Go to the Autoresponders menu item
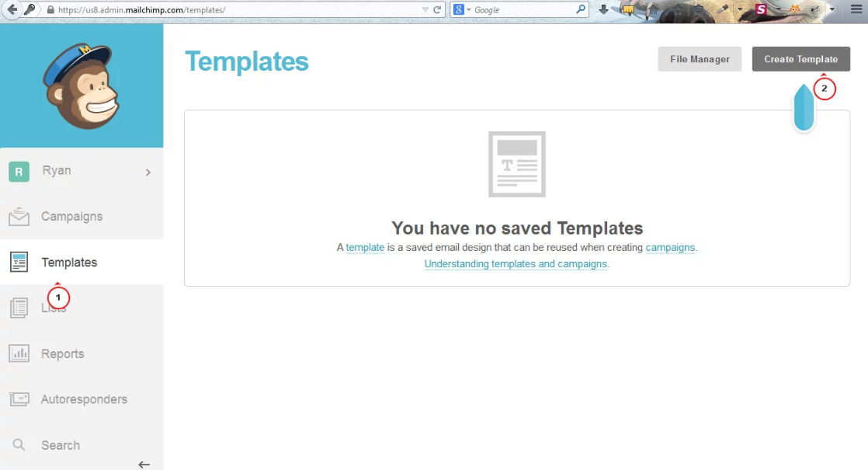This screenshot has height=470, width=868. pos(84,399)
